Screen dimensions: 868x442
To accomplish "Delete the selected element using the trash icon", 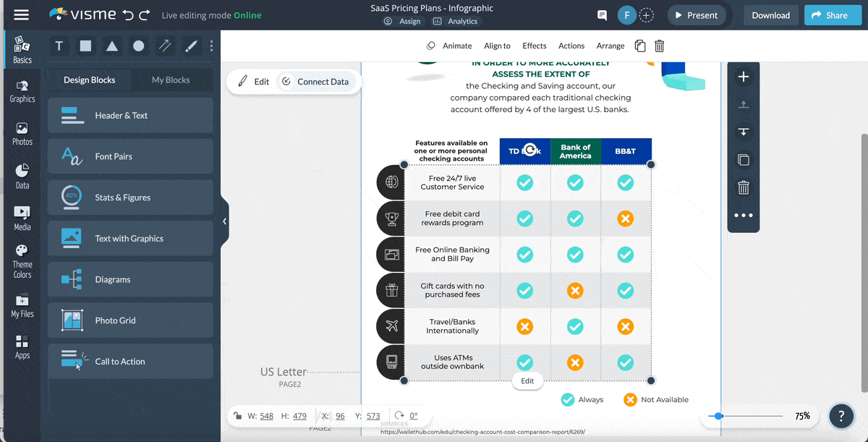I will pos(659,46).
